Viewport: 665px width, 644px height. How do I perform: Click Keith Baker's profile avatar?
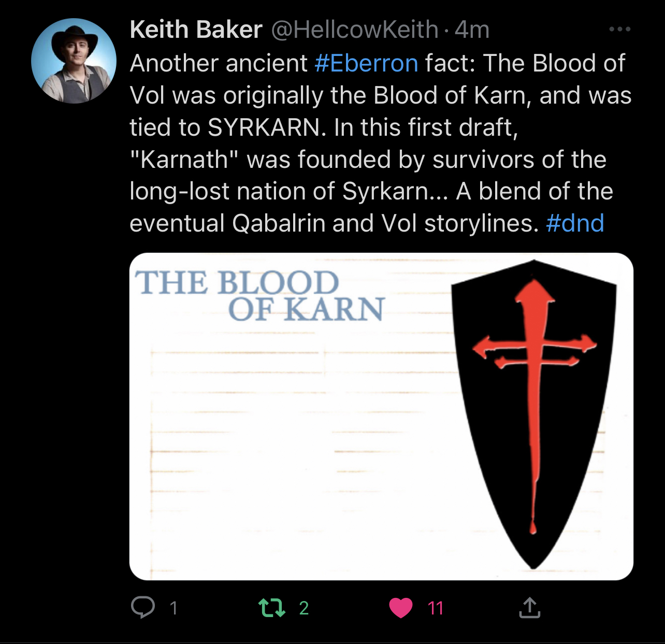tap(74, 61)
